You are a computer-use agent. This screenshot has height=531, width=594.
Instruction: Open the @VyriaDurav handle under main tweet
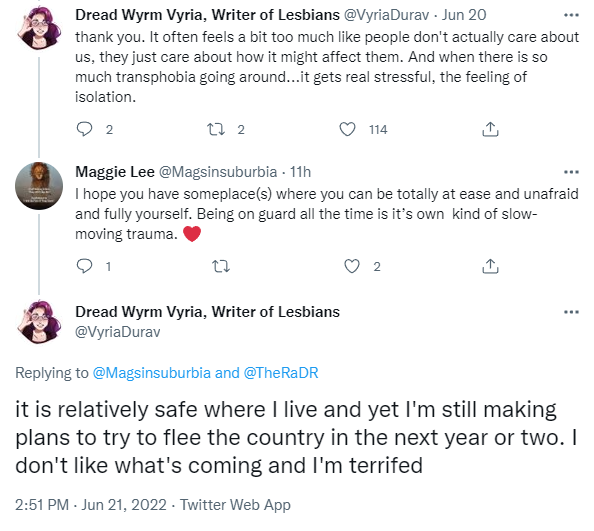pos(117,332)
